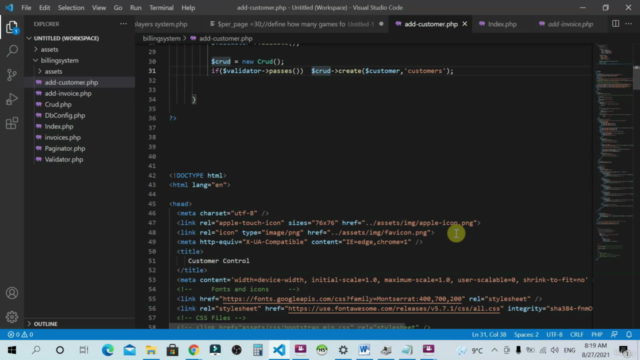640x360 pixels.
Task: Open Microsoft Edge from taskbar
Action: coord(108,350)
